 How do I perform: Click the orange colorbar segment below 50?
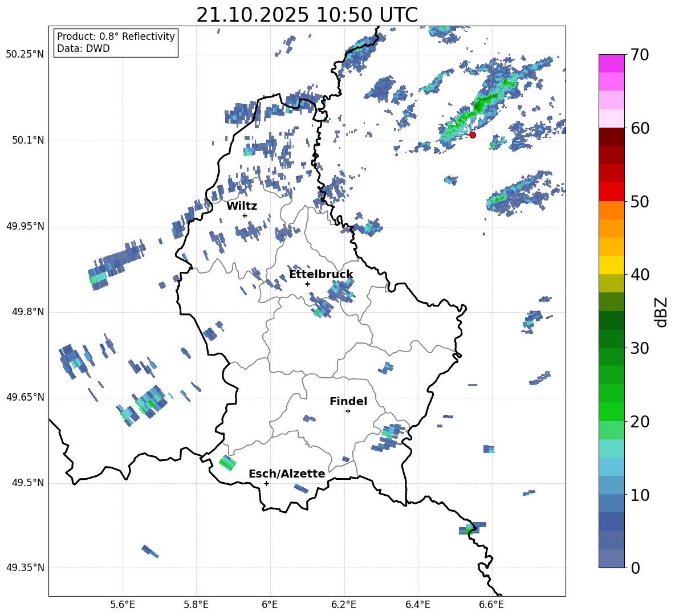coord(612,210)
